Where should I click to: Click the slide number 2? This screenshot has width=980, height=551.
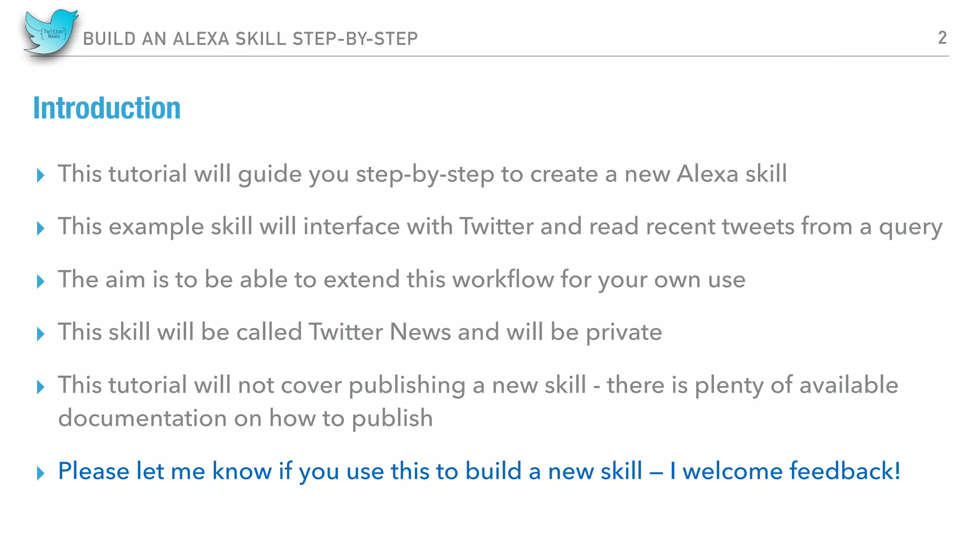[942, 38]
